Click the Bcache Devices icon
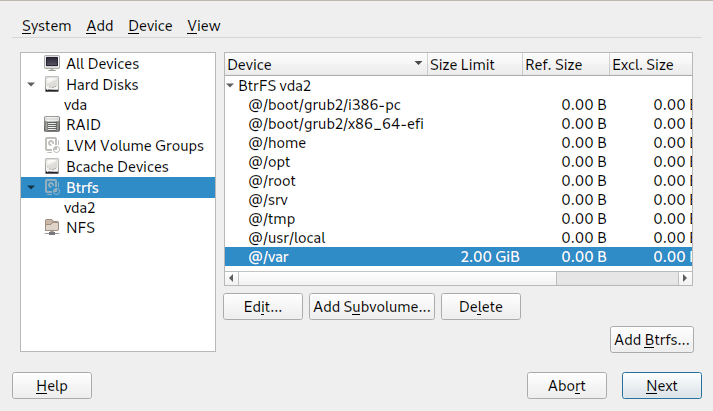This screenshot has width=713, height=411. [x=52, y=166]
